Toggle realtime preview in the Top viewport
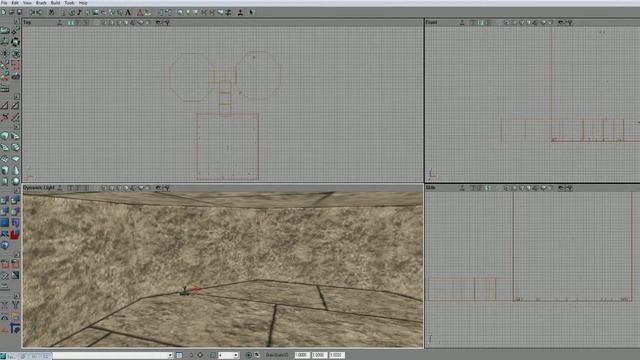 click(60, 23)
